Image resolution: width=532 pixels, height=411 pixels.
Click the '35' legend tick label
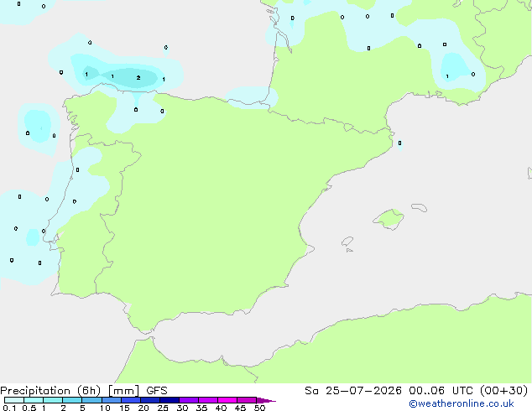(201, 408)
